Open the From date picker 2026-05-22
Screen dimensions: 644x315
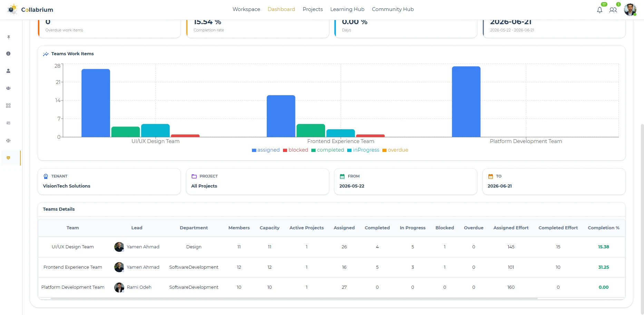pos(406,182)
